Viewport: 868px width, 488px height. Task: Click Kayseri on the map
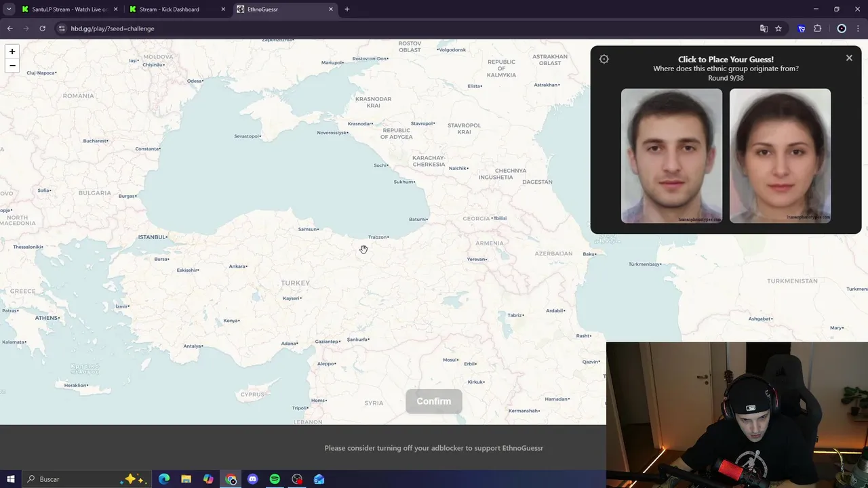coord(292,298)
